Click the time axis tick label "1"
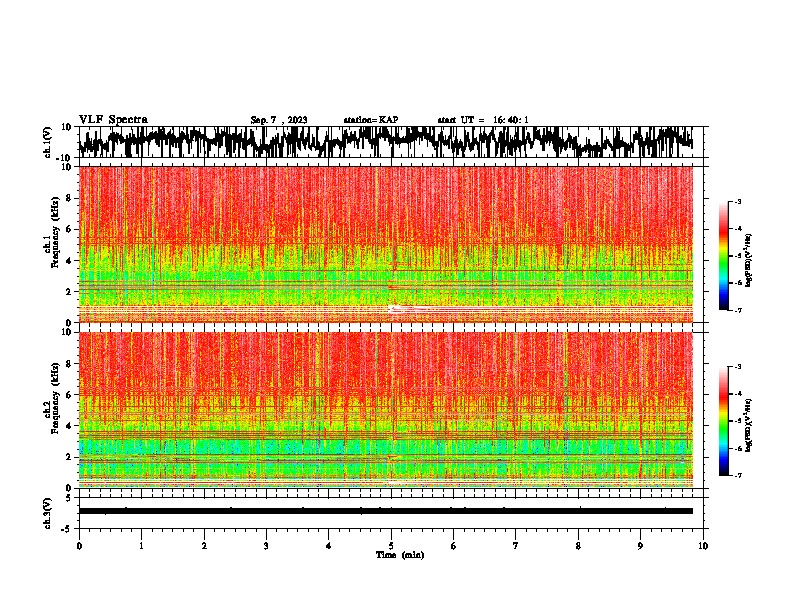The image size is (792, 612). pyautogui.click(x=141, y=546)
